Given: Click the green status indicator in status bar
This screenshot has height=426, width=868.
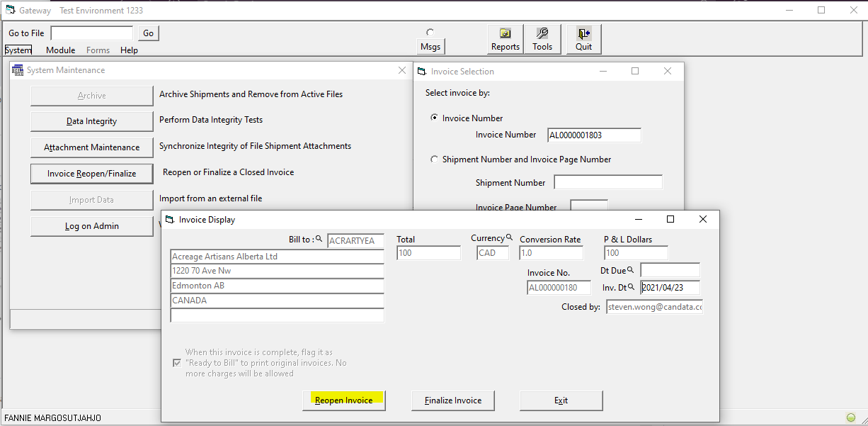Looking at the screenshot, I should (x=851, y=417).
